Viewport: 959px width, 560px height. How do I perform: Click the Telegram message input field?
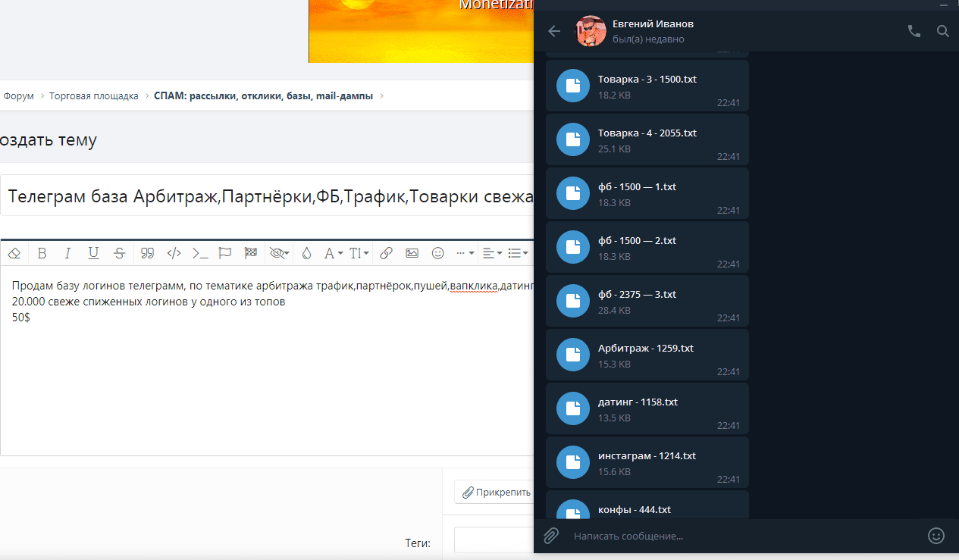pos(743,536)
